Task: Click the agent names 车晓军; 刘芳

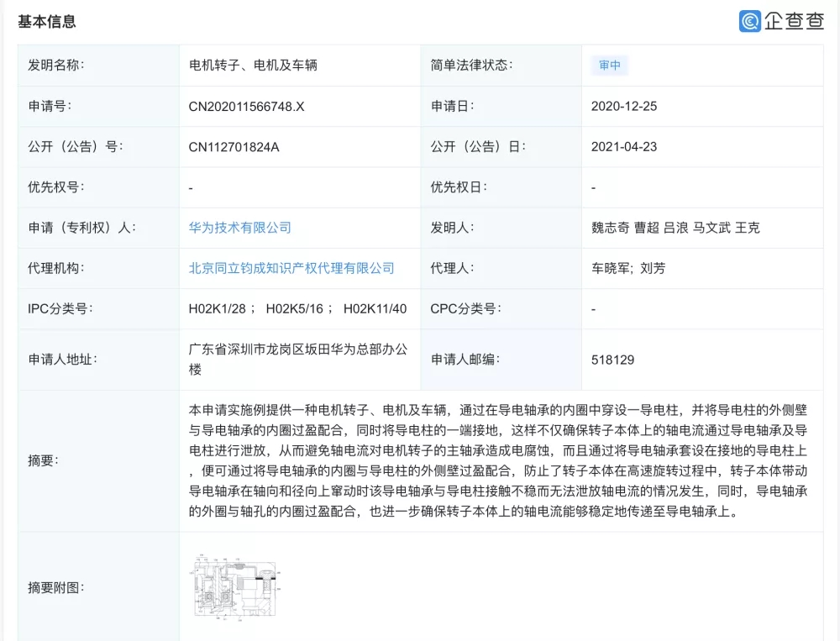Action: tap(628, 268)
